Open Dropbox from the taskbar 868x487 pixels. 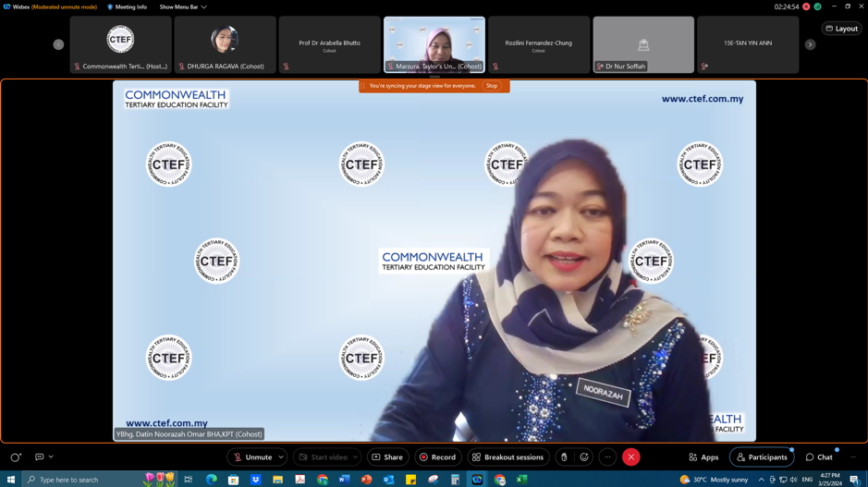[256, 480]
